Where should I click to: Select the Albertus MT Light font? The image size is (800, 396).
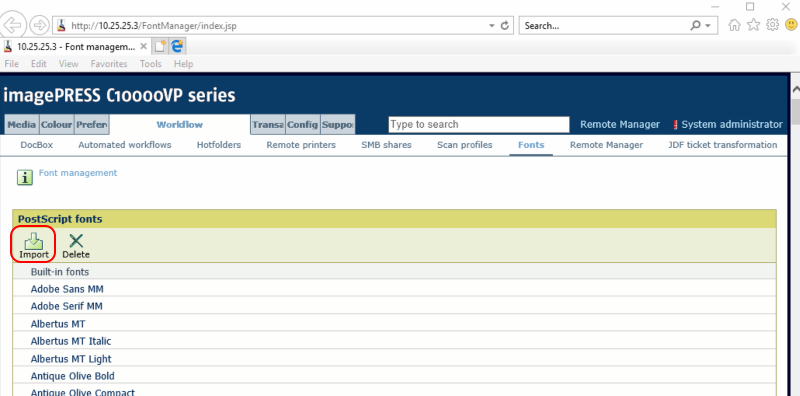(394, 359)
